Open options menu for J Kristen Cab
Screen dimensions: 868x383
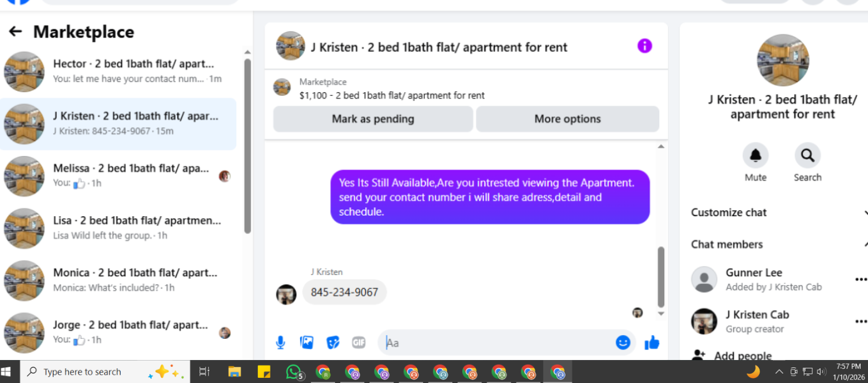click(x=861, y=322)
